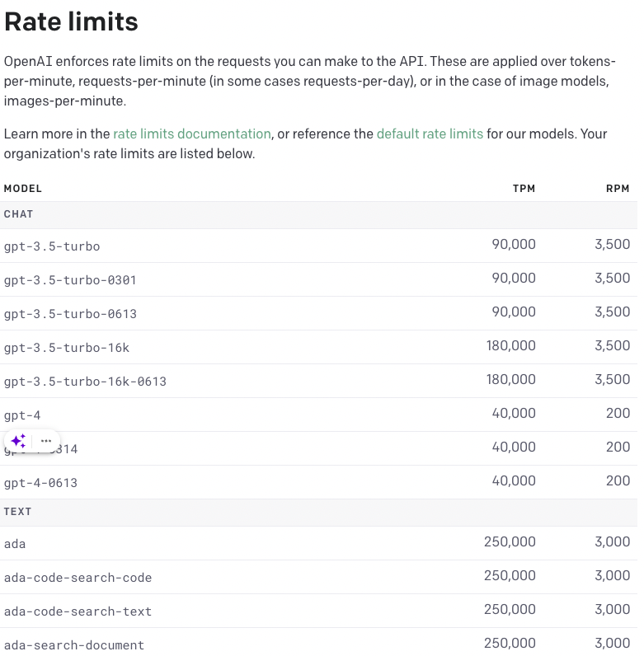The width and height of the screenshot is (644, 656).
Task: Click the gpt-3.5-turbo-16k-0613 model name
Action: [x=85, y=382]
